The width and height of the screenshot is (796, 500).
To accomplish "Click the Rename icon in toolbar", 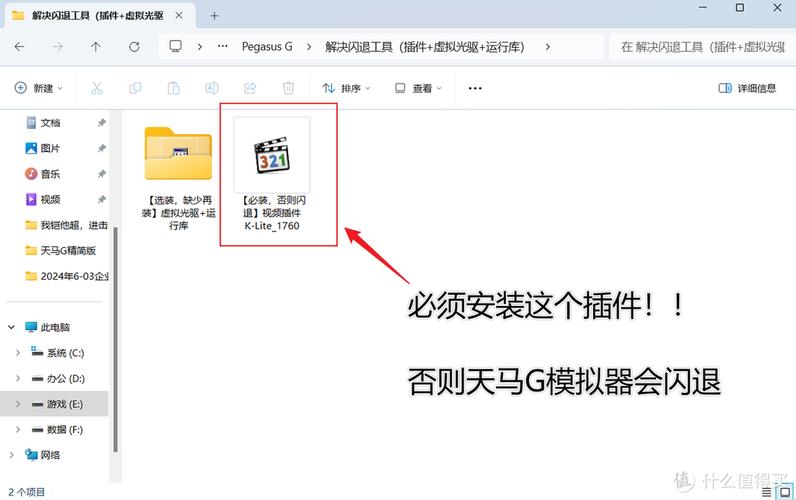I will (212, 88).
